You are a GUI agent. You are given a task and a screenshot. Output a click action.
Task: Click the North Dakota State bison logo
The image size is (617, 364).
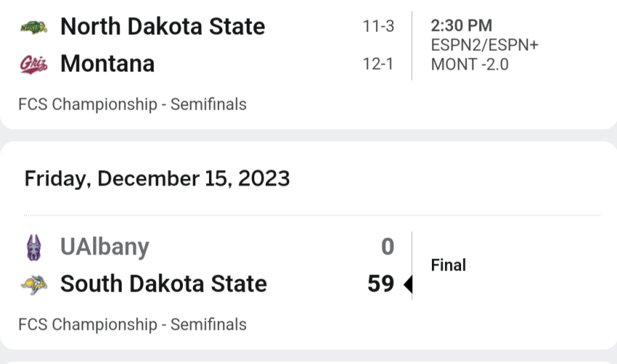tap(34, 27)
